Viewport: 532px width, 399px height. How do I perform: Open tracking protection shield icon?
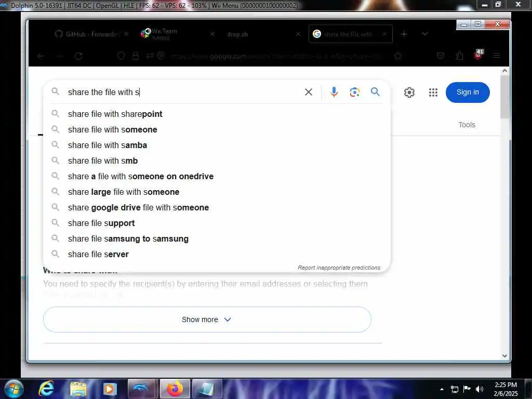point(121,56)
